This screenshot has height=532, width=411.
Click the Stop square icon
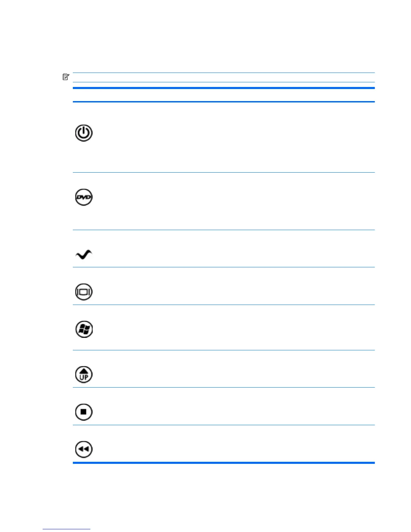pyautogui.click(x=84, y=412)
